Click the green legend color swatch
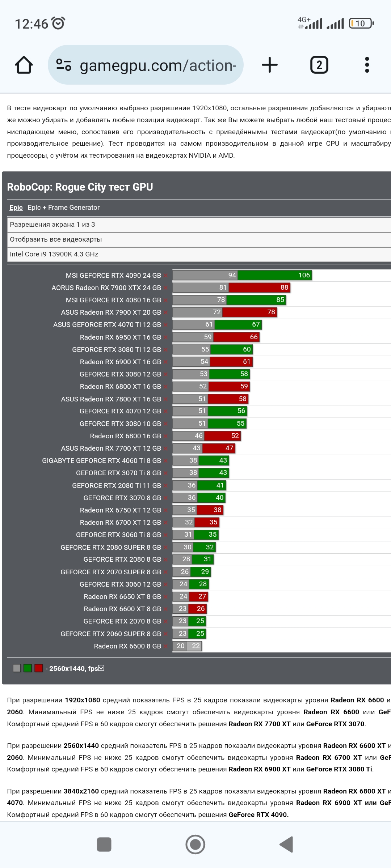Screen dimensions: 391x868 [28, 668]
